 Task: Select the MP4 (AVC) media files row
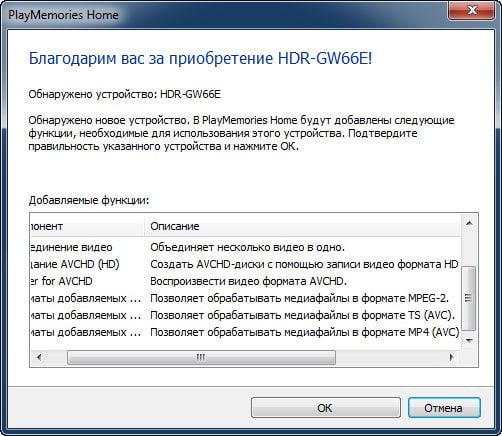245,332
